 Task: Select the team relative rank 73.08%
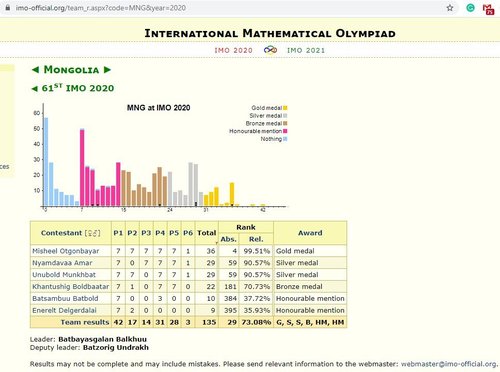click(x=256, y=322)
